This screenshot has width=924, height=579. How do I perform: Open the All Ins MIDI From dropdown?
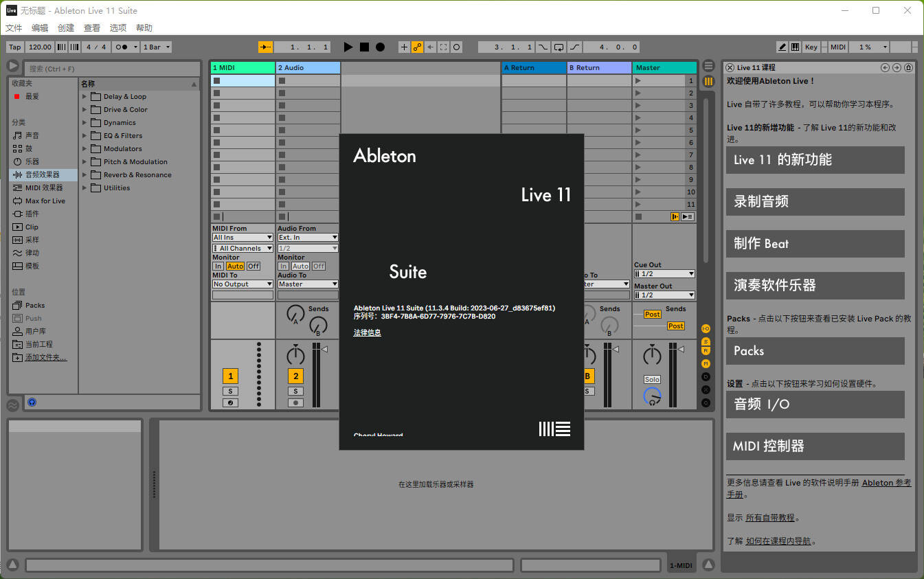tap(242, 237)
